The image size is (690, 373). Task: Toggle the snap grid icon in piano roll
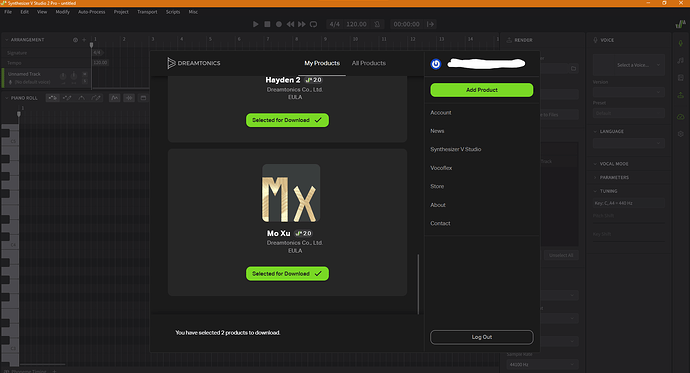tap(129, 98)
